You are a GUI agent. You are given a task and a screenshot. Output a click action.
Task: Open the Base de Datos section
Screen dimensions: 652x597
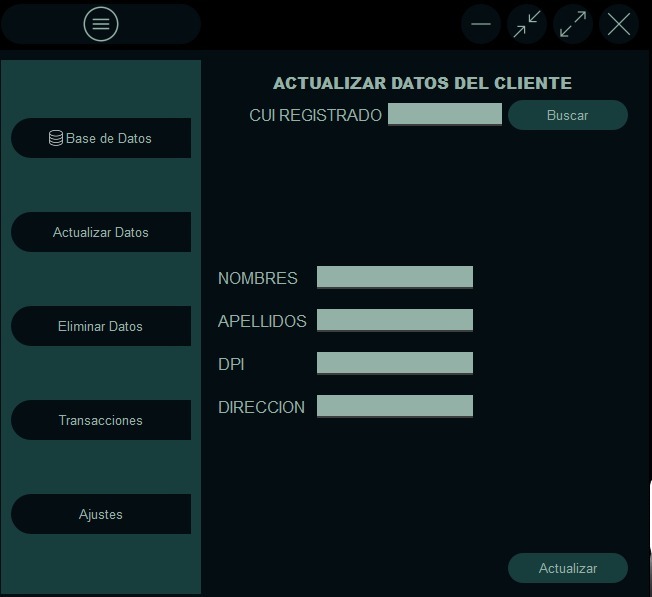(101, 138)
